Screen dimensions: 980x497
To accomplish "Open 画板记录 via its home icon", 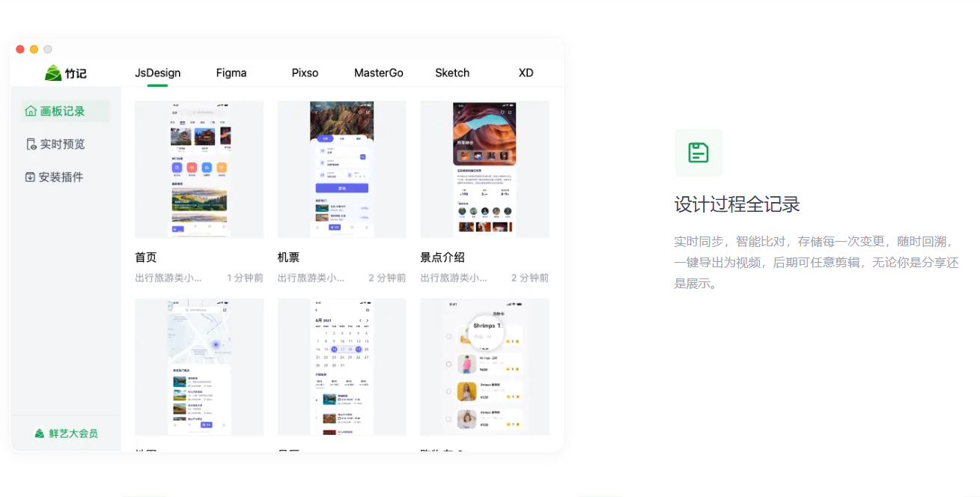I will (x=31, y=111).
